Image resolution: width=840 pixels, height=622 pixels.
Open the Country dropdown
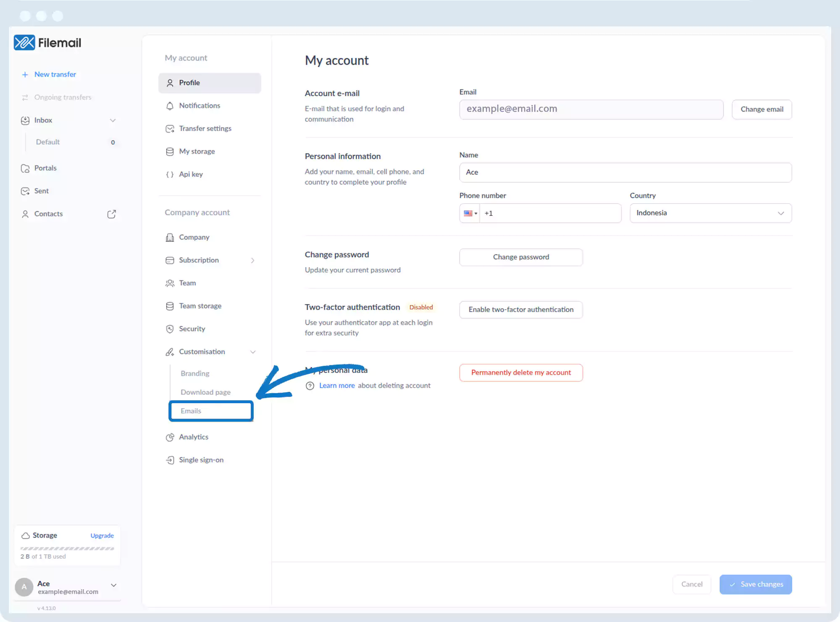click(710, 213)
